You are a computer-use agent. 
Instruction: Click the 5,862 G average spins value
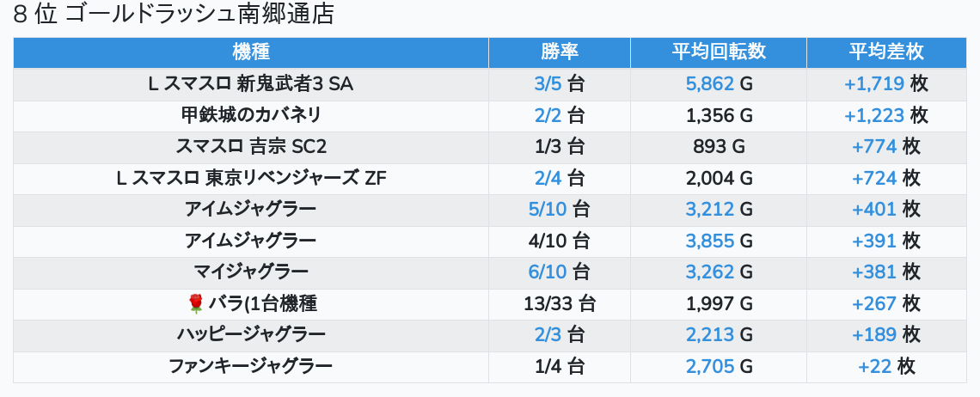[x=710, y=84]
